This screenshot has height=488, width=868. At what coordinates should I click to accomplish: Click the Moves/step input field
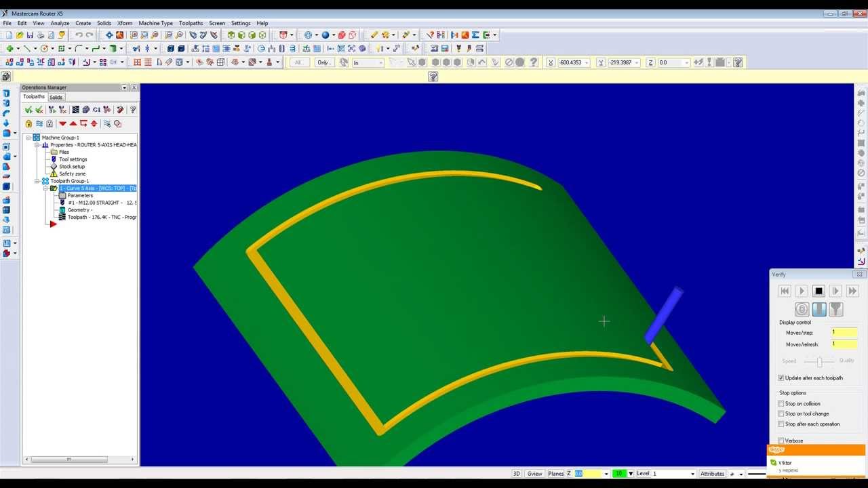coord(845,333)
